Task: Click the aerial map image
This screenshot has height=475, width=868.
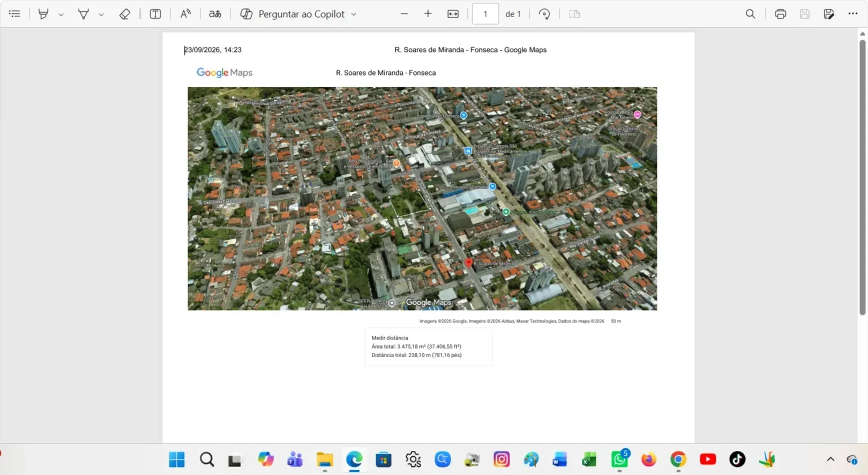Action: pyautogui.click(x=422, y=199)
